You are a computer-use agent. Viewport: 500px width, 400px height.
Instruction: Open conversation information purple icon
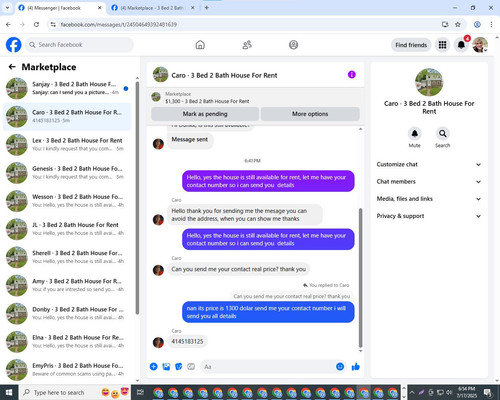pyautogui.click(x=352, y=75)
